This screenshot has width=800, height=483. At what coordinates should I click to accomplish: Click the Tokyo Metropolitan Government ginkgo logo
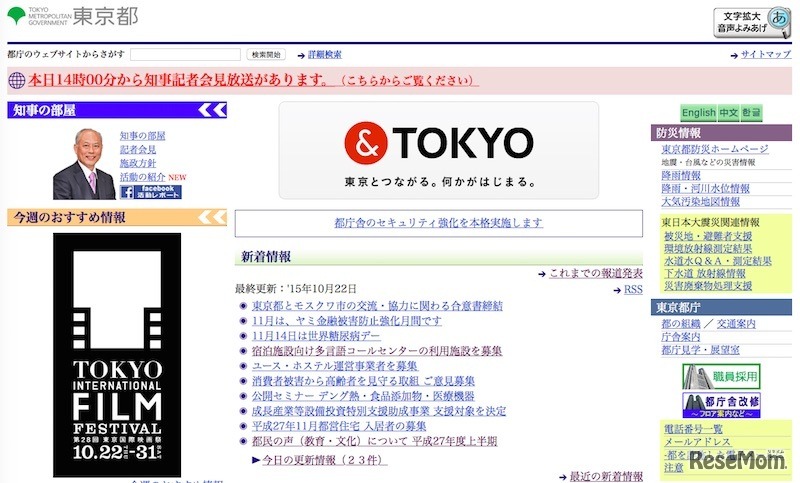coord(16,15)
